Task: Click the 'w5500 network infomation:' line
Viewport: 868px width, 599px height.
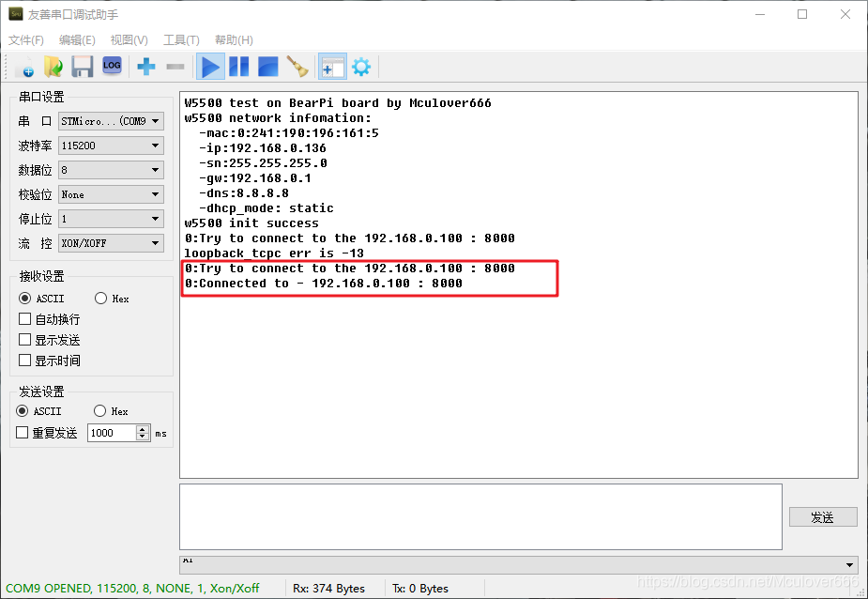Action: click(278, 118)
